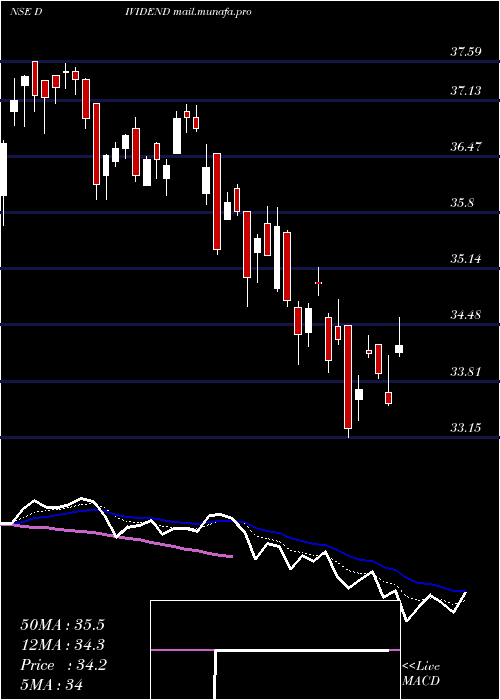Click the 33.81 price level label
The width and height of the screenshot is (500, 700).
coord(466,371)
